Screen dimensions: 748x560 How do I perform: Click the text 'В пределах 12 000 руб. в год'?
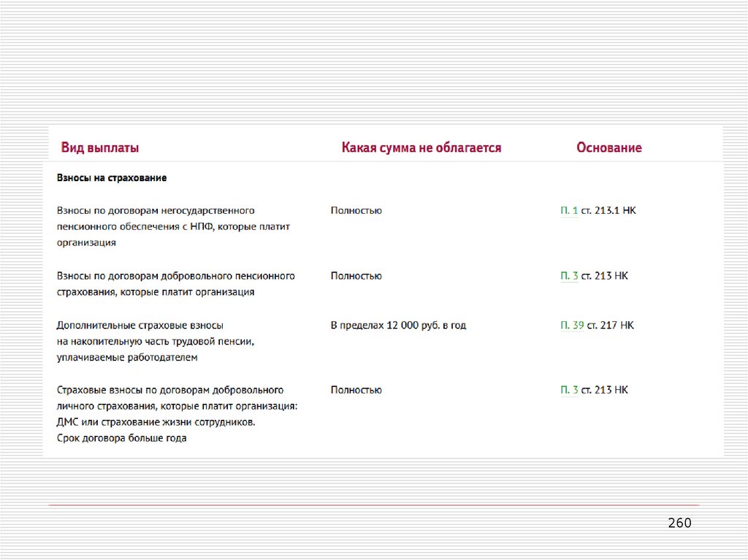[x=398, y=326]
